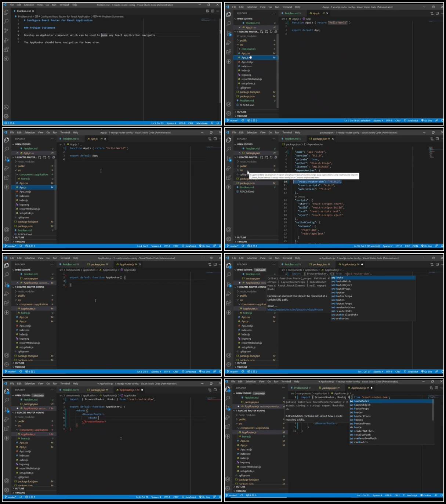
Task: Open the reactrouter.com docs link in the Route tooltip
Action: (295, 309)
